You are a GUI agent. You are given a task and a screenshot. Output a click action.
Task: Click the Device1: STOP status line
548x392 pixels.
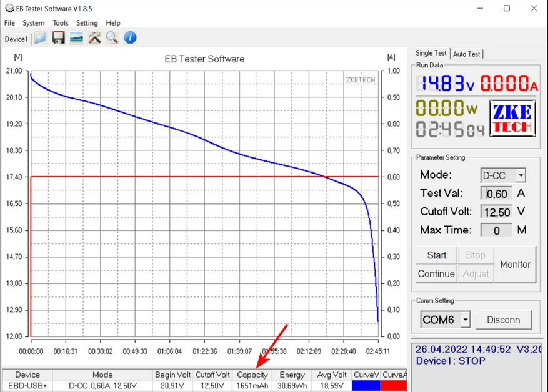coord(450,361)
